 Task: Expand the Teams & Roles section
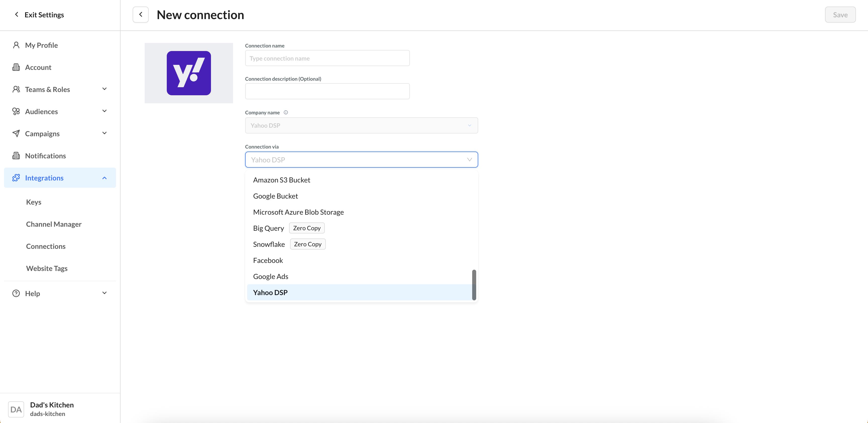click(x=104, y=89)
